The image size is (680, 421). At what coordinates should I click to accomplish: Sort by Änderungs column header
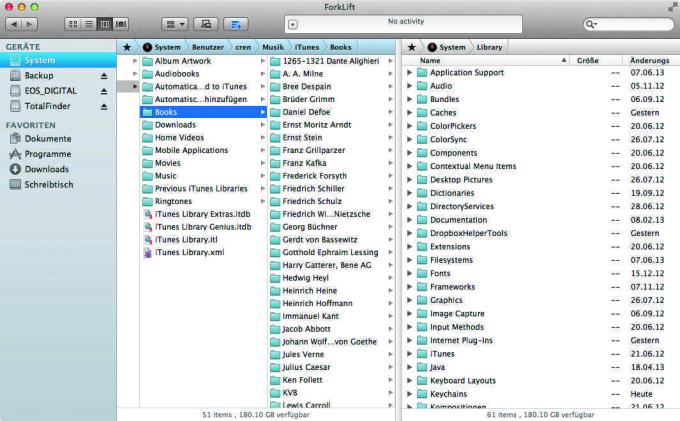coord(651,60)
